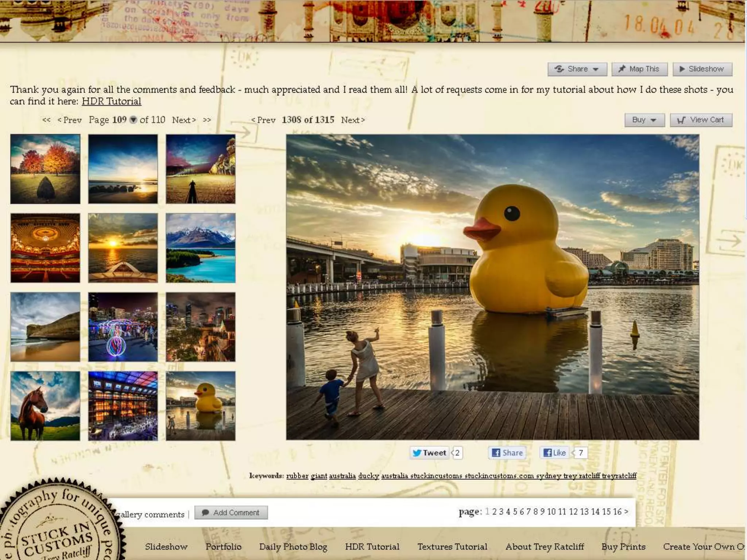This screenshot has width=747, height=560.
Task: Open the HDR Tutorial text link
Action: coord(111,101)
